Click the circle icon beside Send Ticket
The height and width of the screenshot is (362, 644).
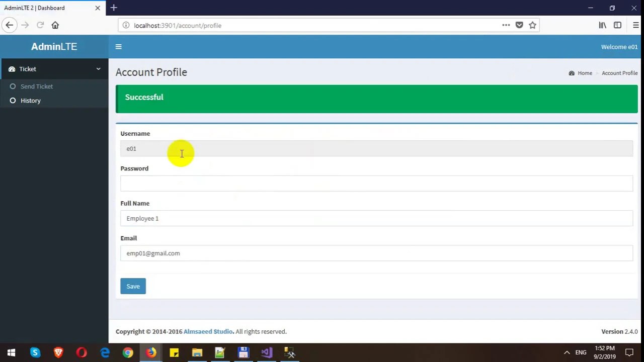point(13,86)
